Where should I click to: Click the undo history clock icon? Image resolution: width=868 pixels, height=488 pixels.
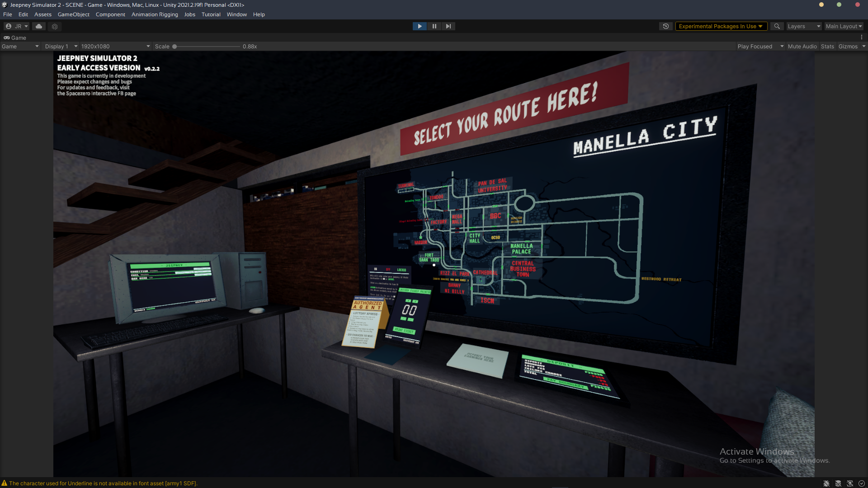(x=665, y=26)
